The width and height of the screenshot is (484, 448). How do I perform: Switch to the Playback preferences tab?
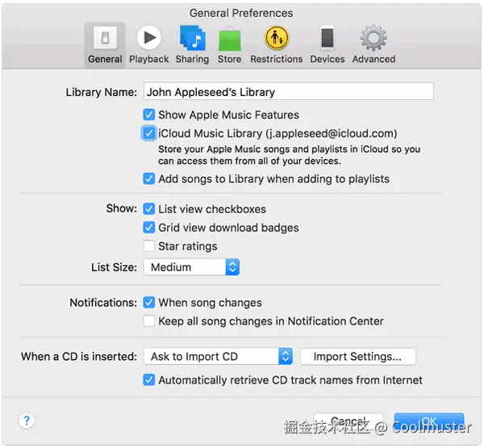click(x=148, y=45)
